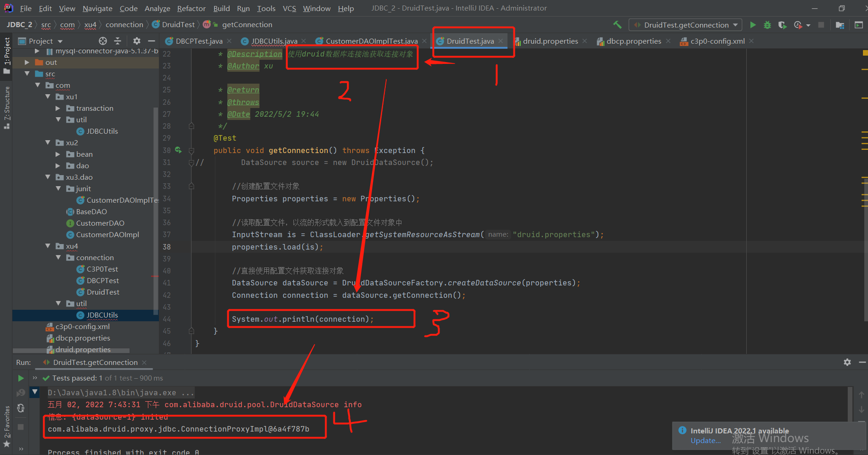The width and height of the screenshot is (868, 455).
Task: Close the DBCPTest.java tab
Action: [x=229, y=41]
